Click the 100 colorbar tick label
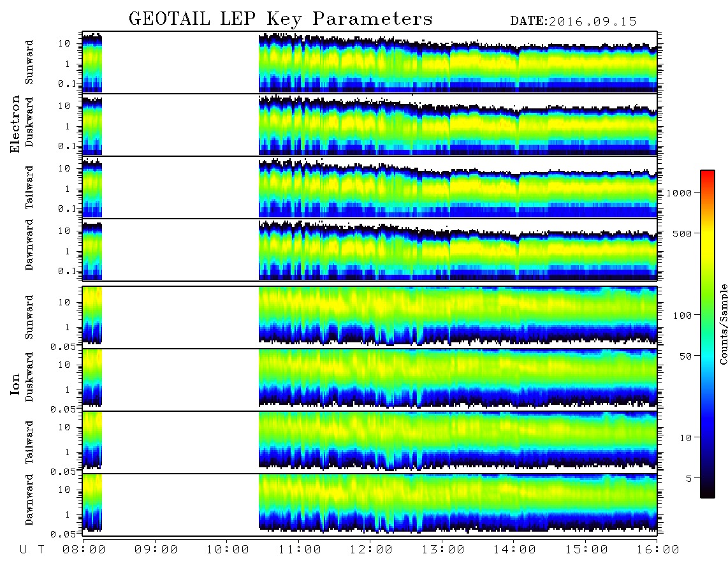 tap(682, 316)
